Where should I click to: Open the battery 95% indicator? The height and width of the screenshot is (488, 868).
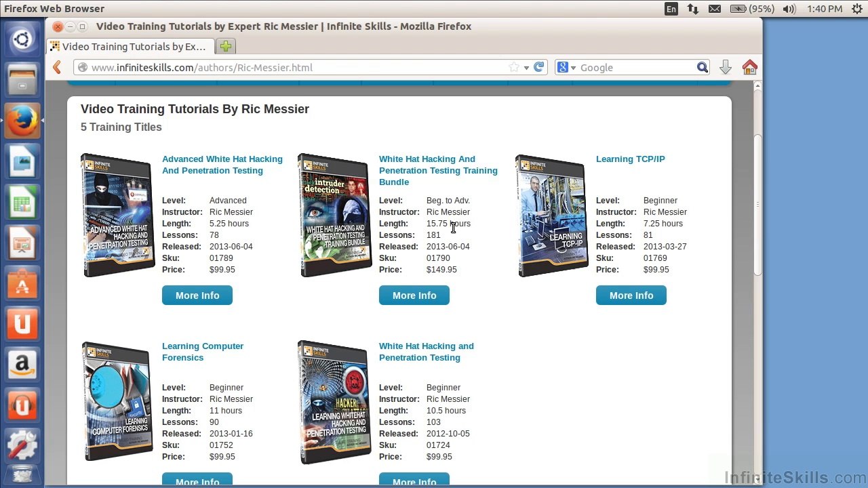(x=752, y=9)
